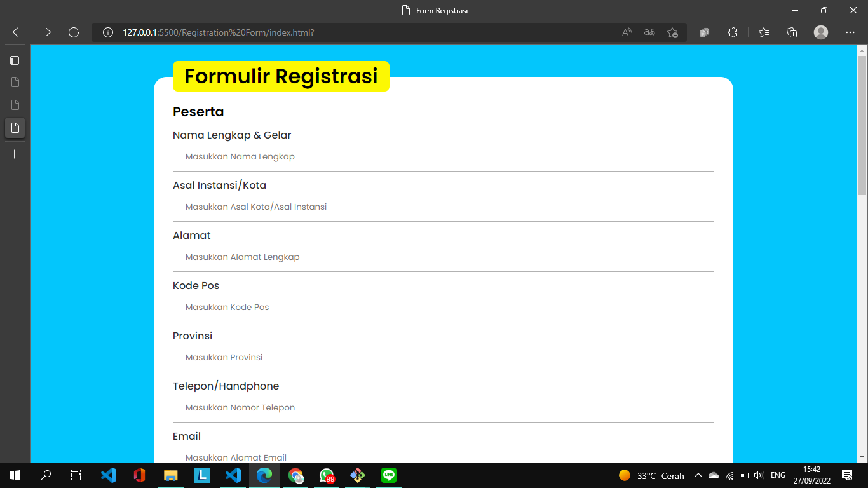Open Task View on the taskbar
The image size is (868, 488).
click(76, 475)
